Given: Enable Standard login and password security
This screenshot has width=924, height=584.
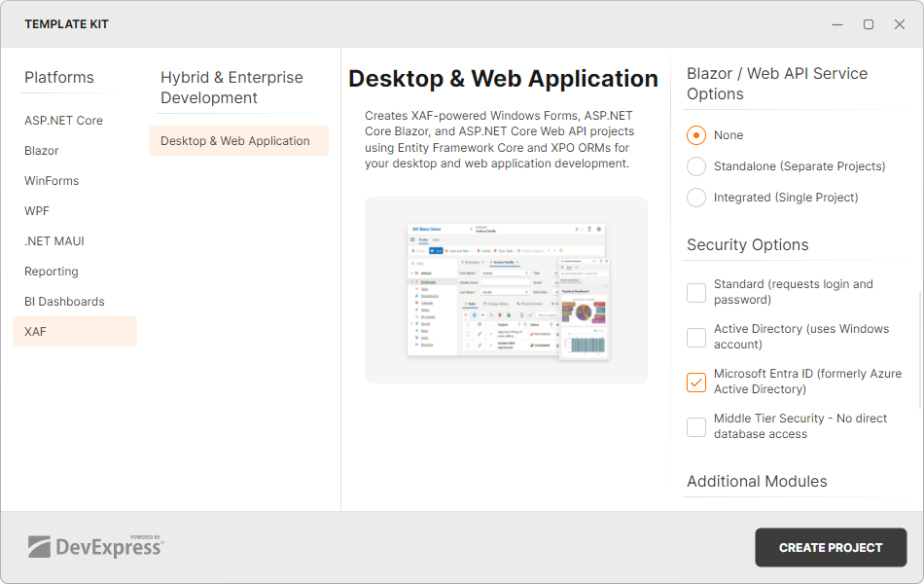Looking at the screenshot, I should tap(696, 292).
